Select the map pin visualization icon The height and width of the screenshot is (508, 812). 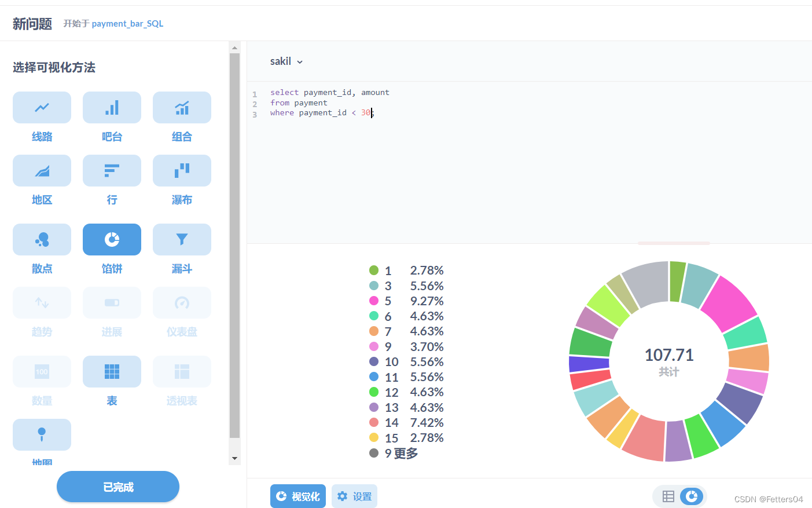(x=42, y=435)
